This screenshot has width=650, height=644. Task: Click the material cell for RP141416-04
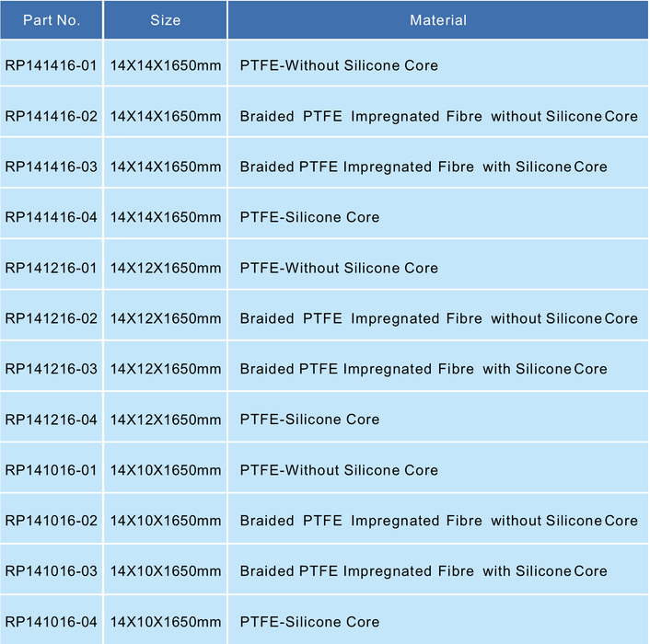coord(310,218)
